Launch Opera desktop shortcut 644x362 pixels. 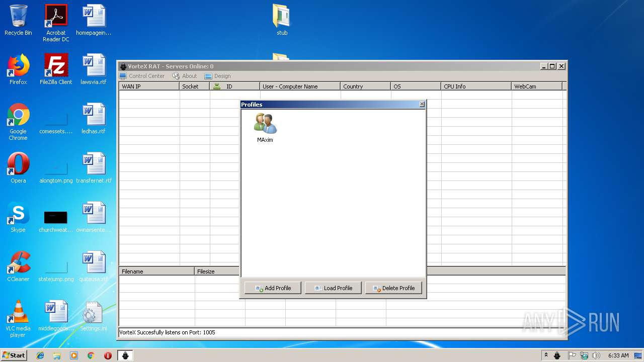pyautogui.click(x=18, y=168)
